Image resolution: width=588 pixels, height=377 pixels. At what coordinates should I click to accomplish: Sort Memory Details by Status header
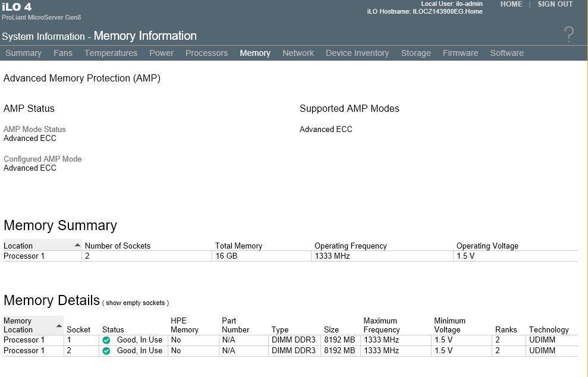[113, 330]
